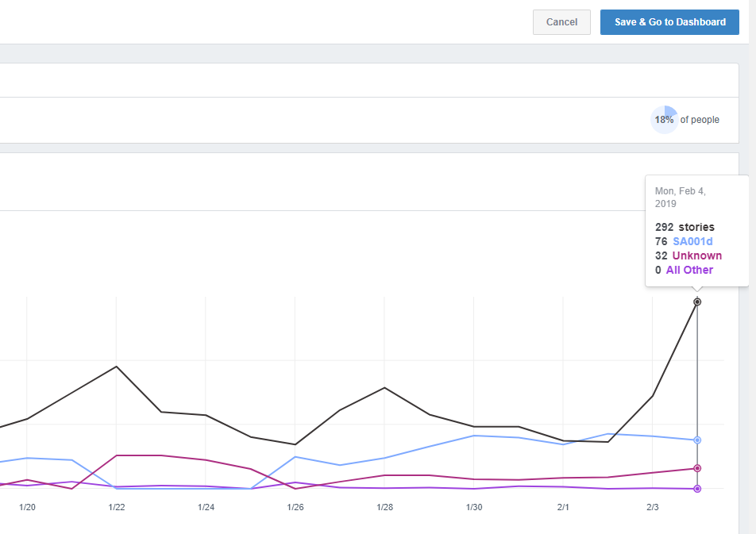Click the 1/28 x-axis date label
The height and width of the screenshot is (534, 756).
click(385, 507)
